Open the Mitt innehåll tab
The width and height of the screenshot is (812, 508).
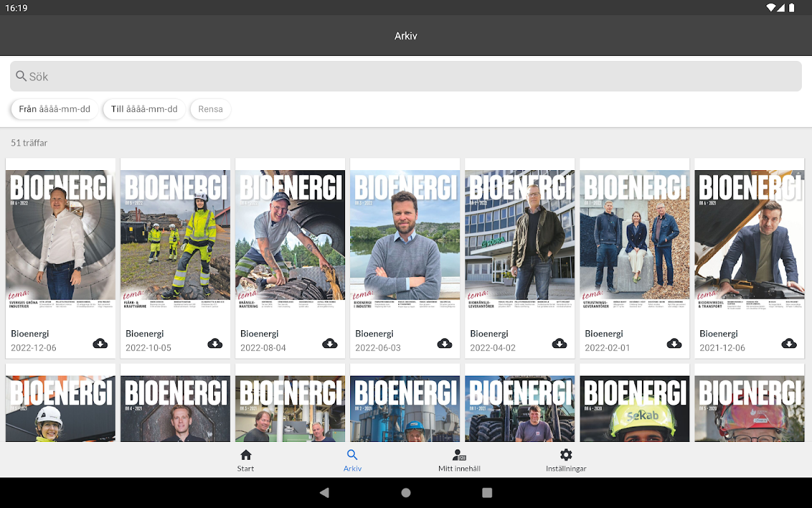click(x=459, y=461)
